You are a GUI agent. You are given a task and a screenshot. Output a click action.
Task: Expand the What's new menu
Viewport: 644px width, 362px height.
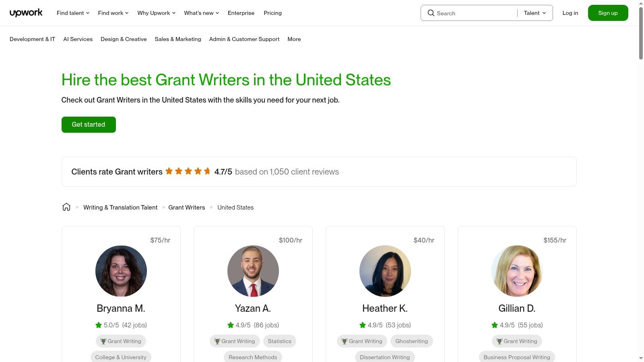[202, 13]
